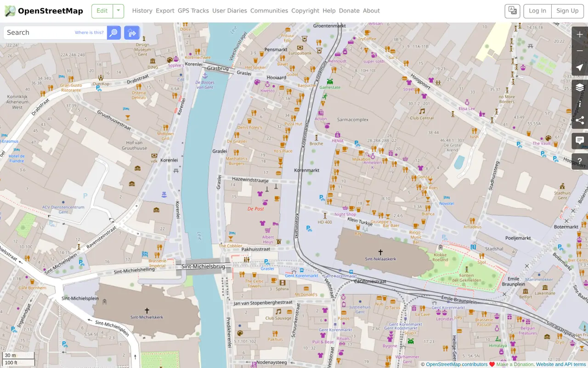This screenshot has width=588, height=368.
Task: Click the De Post label
Action: [x=255, y=209]
